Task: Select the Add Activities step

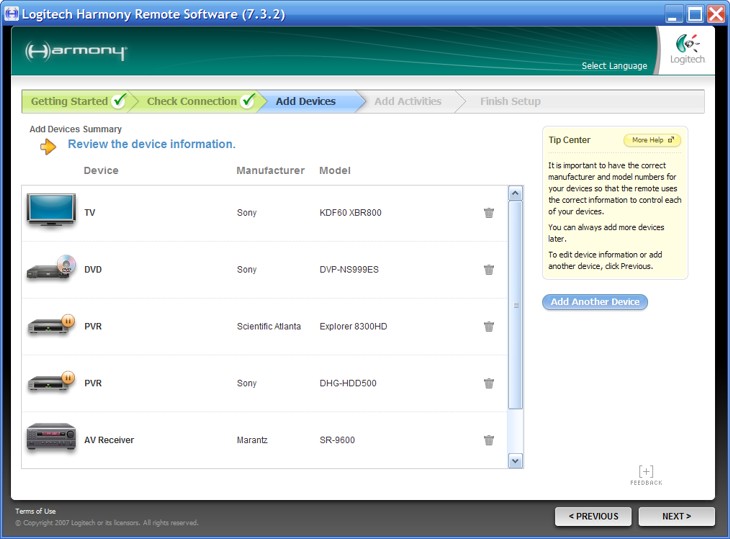Action: (408, 101)
